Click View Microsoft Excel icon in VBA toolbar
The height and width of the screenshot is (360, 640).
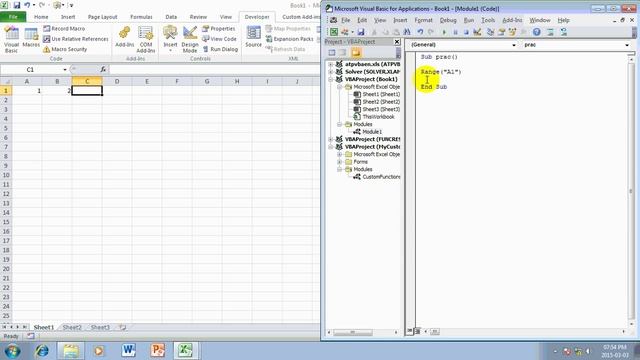click(x=334, y=32)
